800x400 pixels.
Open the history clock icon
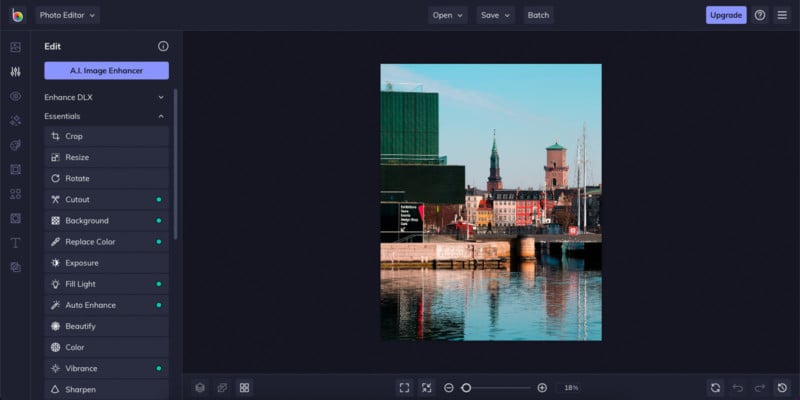782,387
